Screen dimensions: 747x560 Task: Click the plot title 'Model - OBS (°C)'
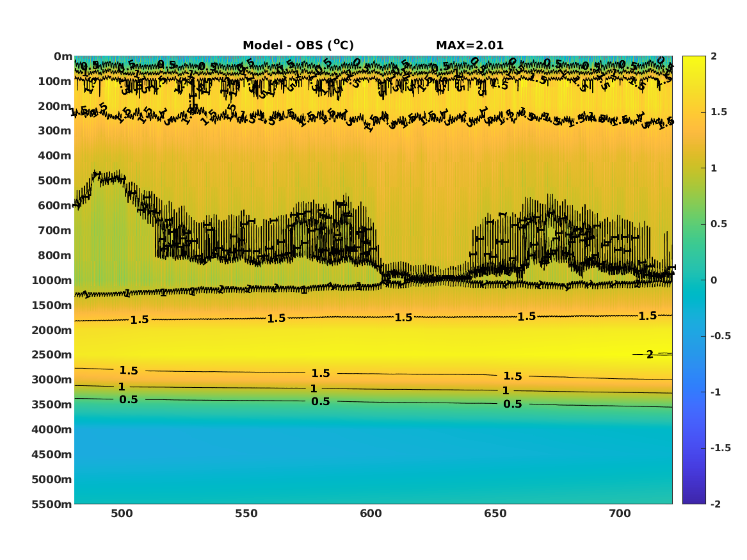(298, 45)
